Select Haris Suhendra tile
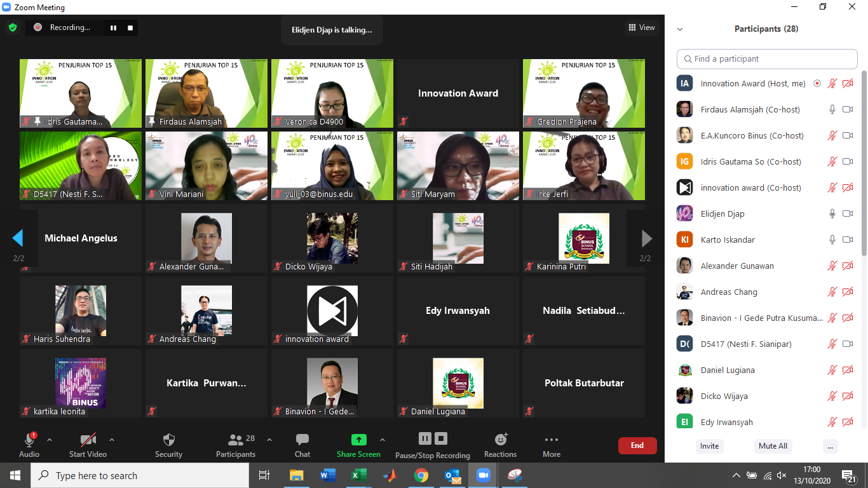 tap(81, 311)
